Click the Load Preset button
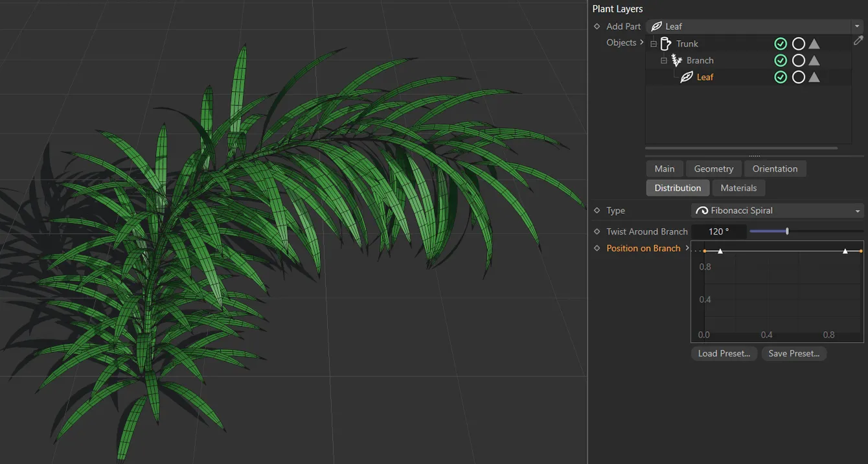Viewport: 868px width, 464px height. click(x=724, y=353)
